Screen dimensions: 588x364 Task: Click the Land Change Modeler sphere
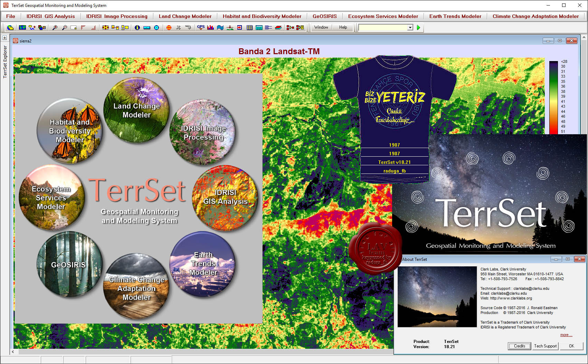click(136, 110)
